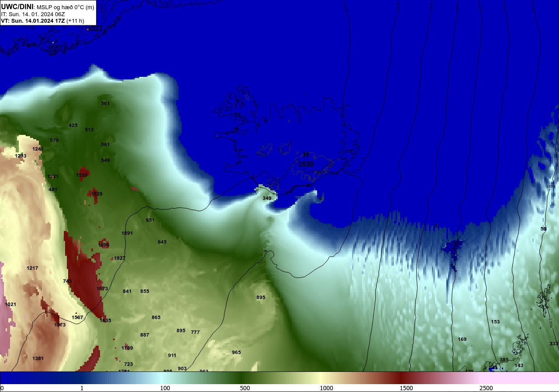Image resolution: width=559 pixels, height=392 pixels.
Task: Click the 743 height value
Action: pyautogui.click(x=67, y=281)
